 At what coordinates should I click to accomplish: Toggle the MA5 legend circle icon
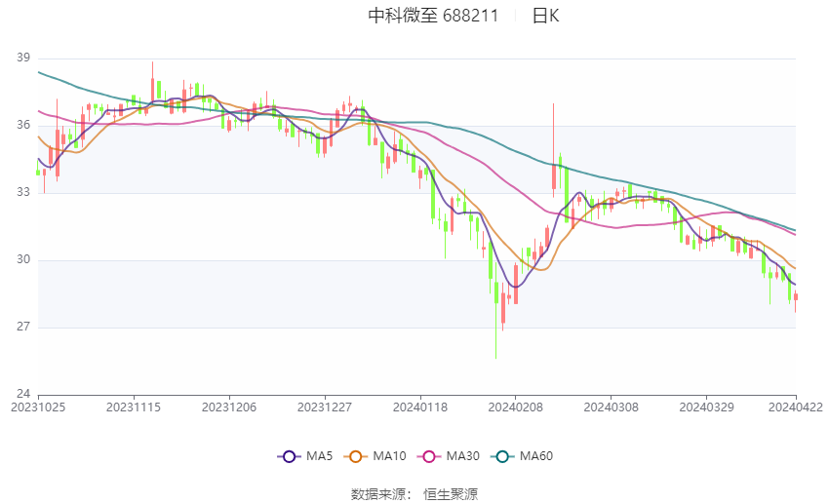tap(289, 456)
